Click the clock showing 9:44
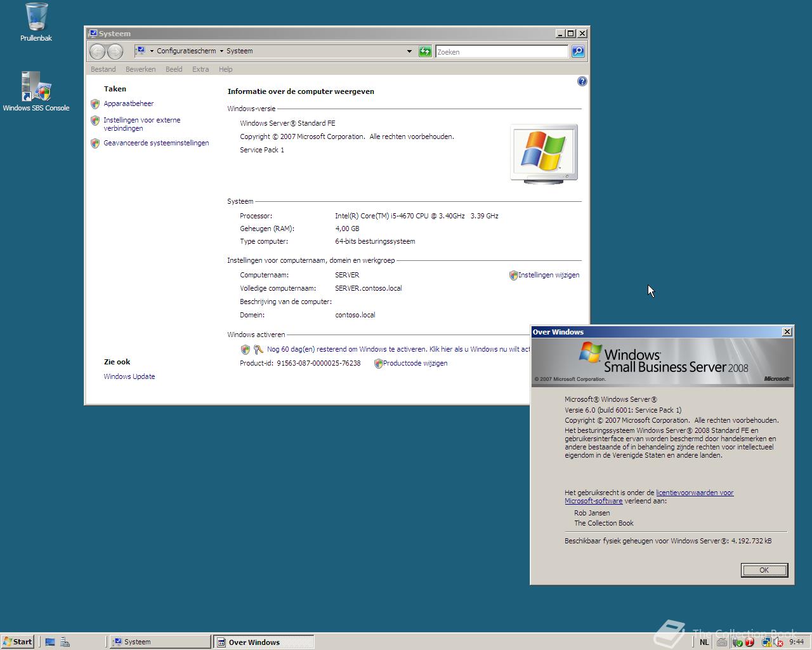This screenshot has height=650, width=812. [x=797, y=642]
